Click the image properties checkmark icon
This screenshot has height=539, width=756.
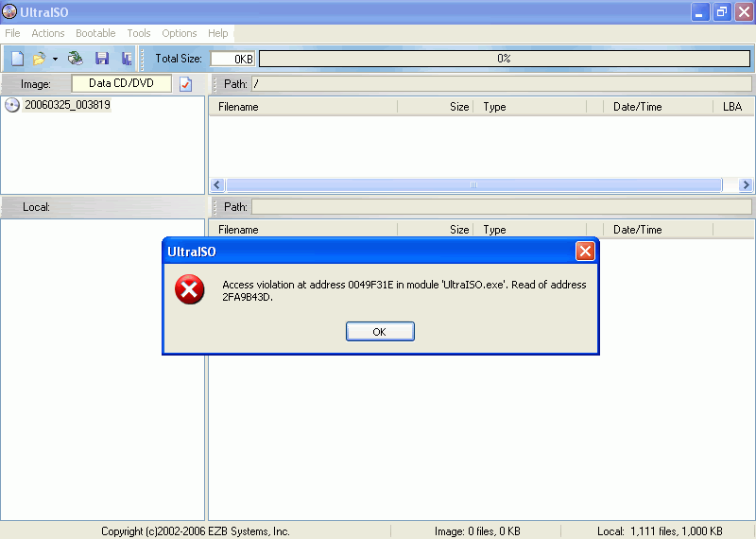coord(185,84)
